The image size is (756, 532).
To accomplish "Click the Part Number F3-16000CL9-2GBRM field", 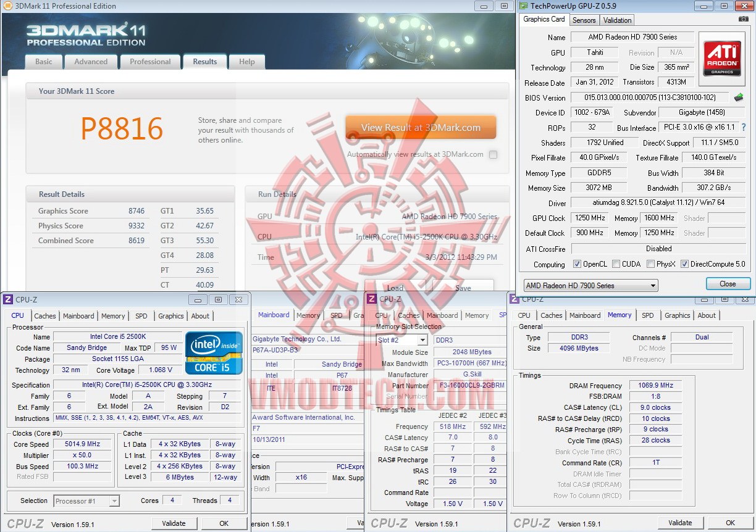I will click(x=470, y=386).
